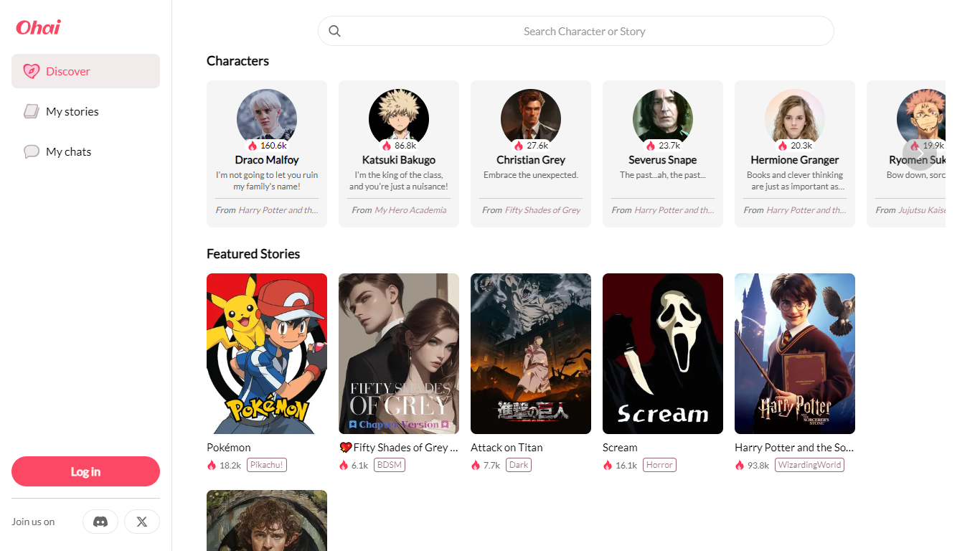980x551 pixels.
Task: Select the Hermione Granger name
Action: click(x=795, y=160)
